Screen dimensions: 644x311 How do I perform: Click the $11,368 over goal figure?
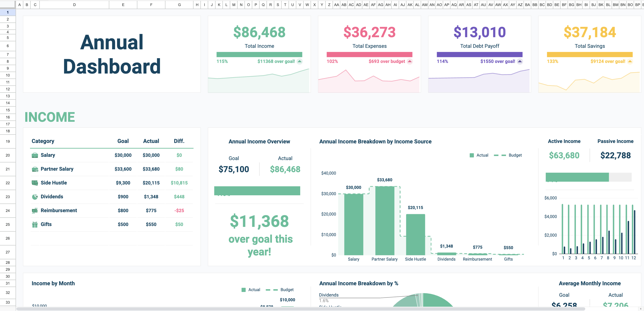[x=259, y=221]
